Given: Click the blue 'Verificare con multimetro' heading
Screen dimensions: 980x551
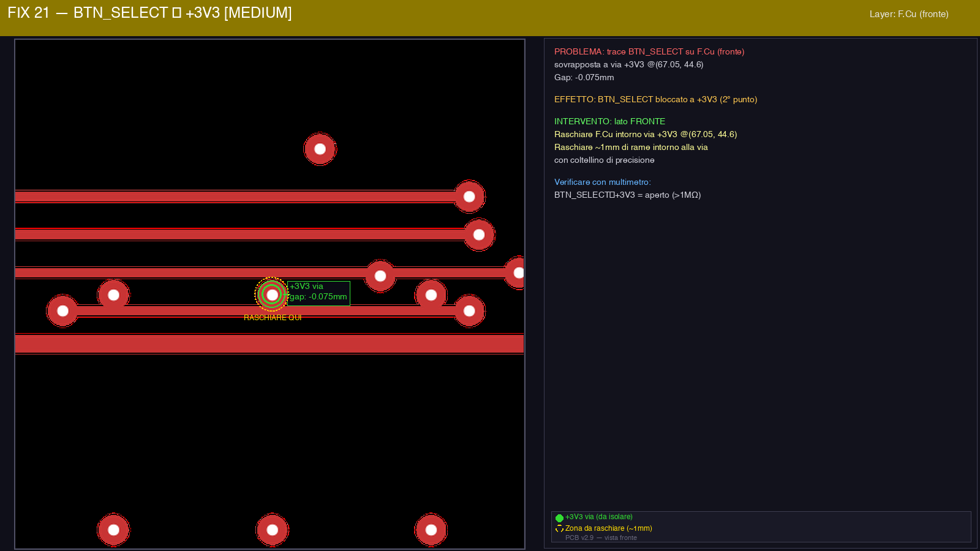Looking at the screenshot, I should tap(602, 182).
